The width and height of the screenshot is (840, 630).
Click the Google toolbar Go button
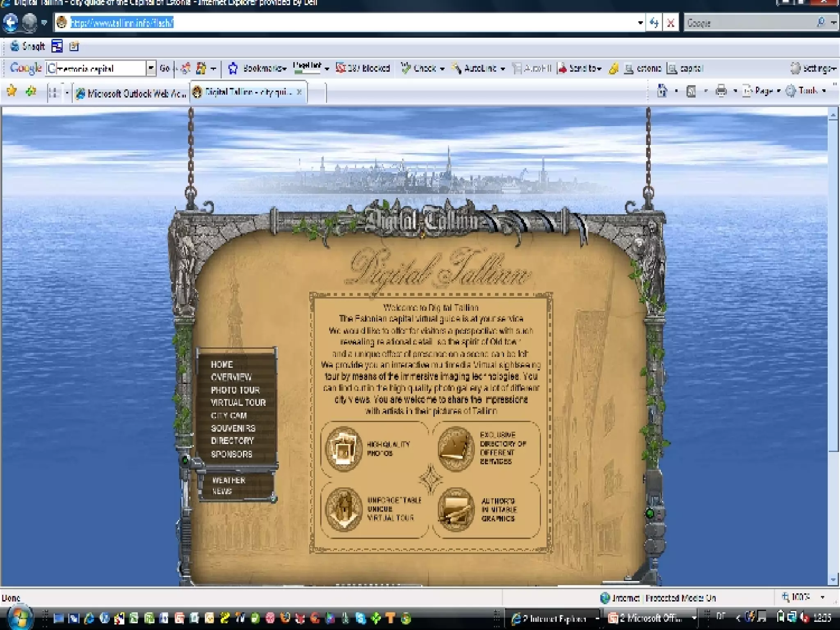coord(165,68)
